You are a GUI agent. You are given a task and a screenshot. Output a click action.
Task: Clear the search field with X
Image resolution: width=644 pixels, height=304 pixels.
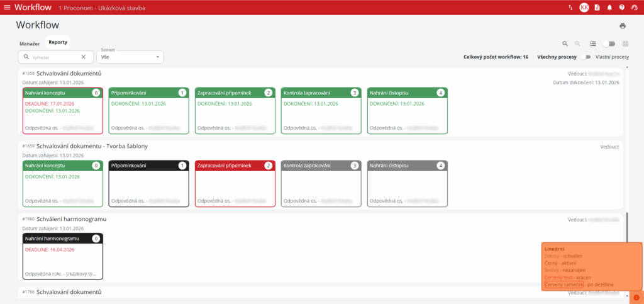(x=84, y=57)
